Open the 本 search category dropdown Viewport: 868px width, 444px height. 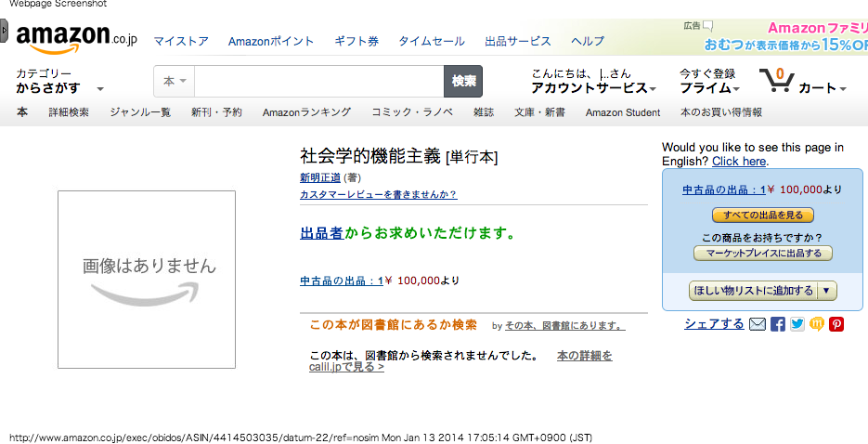pyautogui.click(x=175, y=82)
